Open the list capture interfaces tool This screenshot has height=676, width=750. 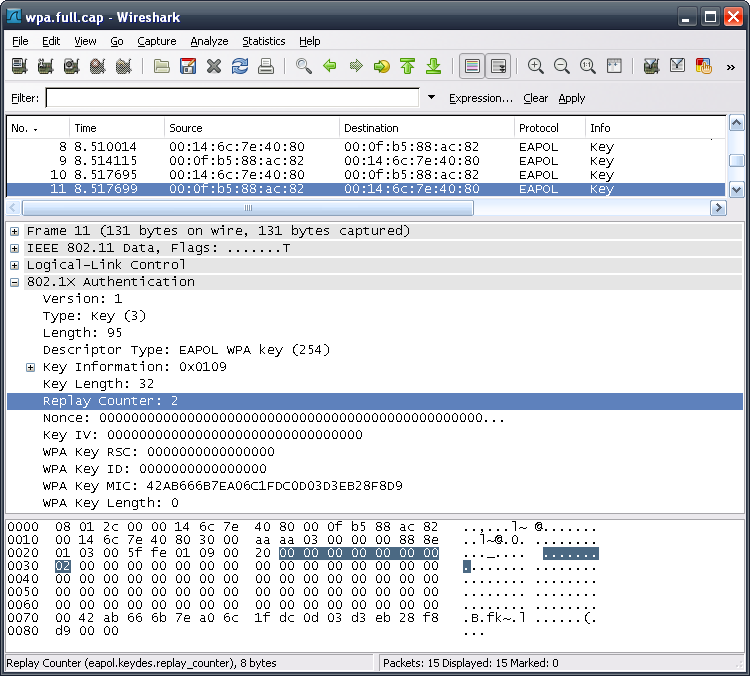[20, 66]
